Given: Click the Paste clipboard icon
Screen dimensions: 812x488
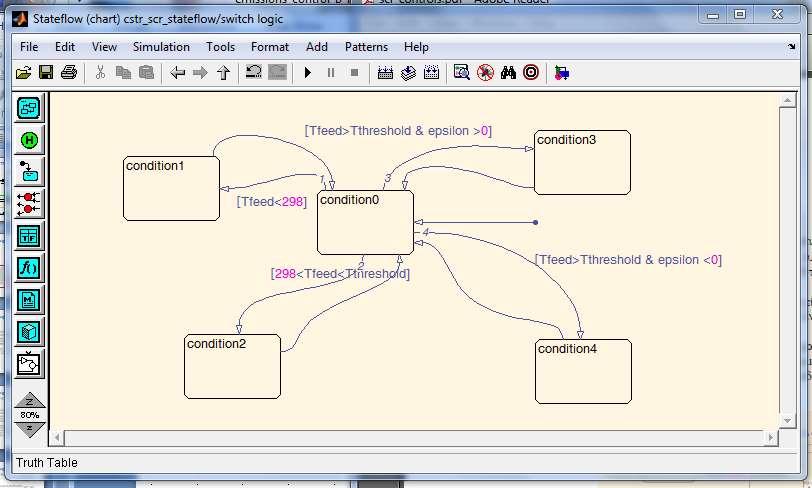Looking at the screenshot, I should 147,73.
